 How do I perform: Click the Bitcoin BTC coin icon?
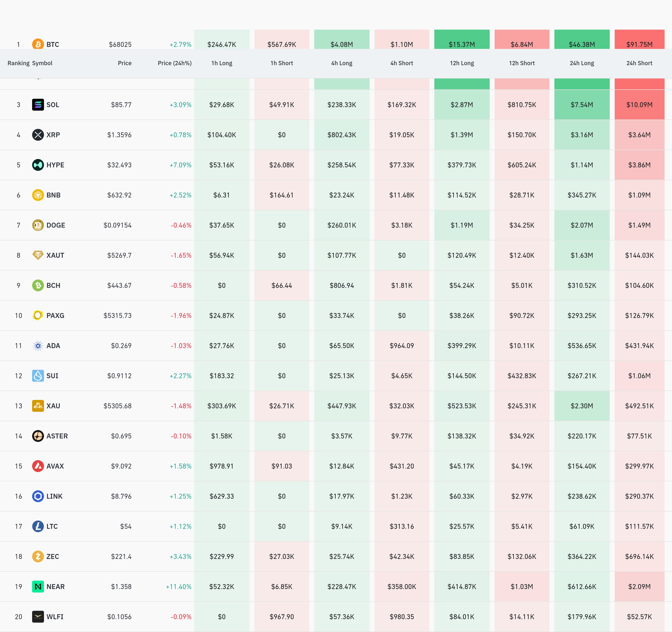[38, 44]
